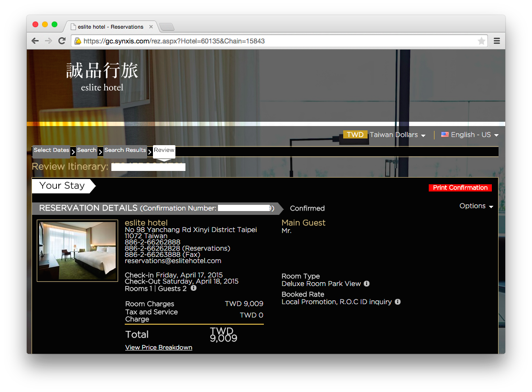Click info icon next to Guests 2
The width and height of the screenshot is (532, 392).
click(x=194, y=288)
